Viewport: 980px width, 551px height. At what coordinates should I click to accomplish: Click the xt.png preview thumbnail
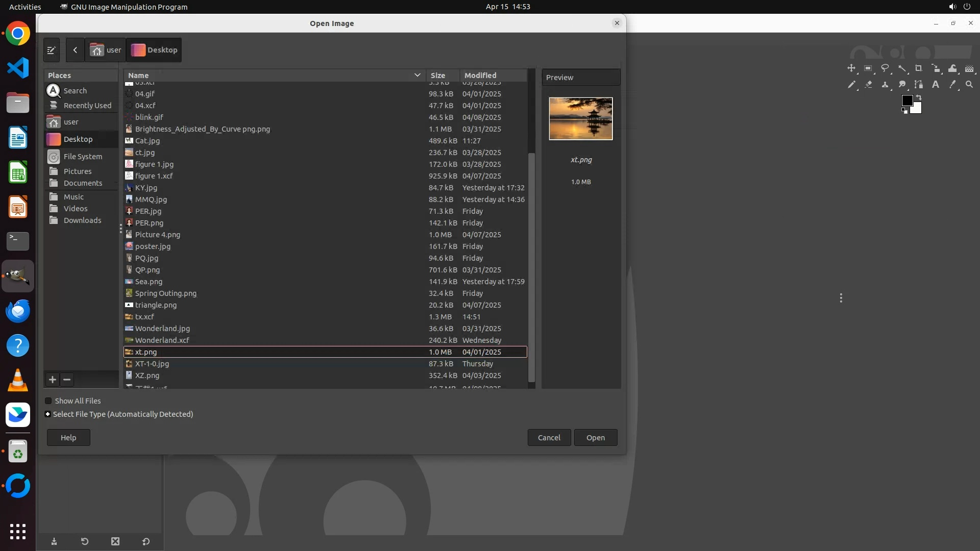click(x=581, y=119)
